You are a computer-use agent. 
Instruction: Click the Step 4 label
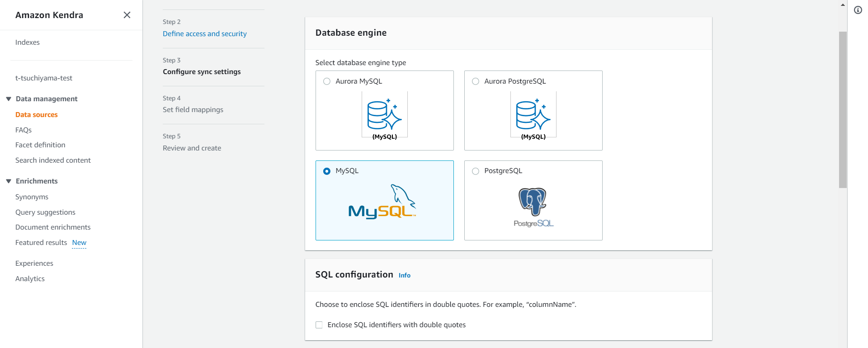(172, 98)
